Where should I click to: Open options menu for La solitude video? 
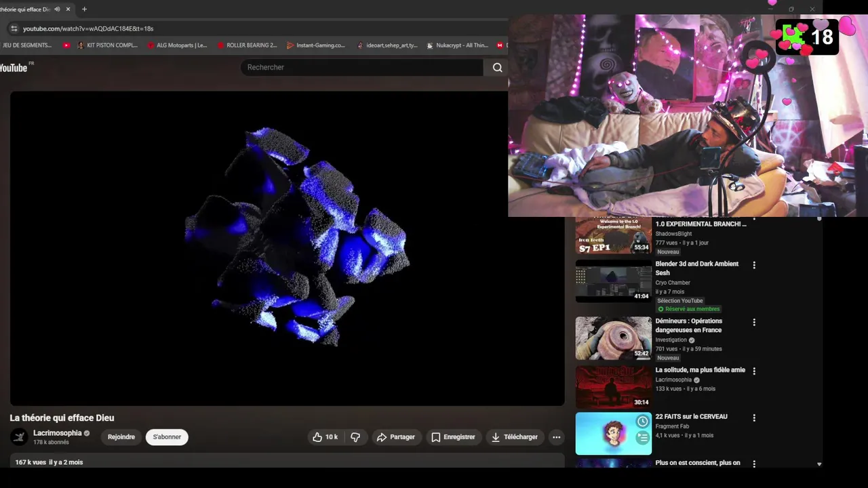point(754,371)
